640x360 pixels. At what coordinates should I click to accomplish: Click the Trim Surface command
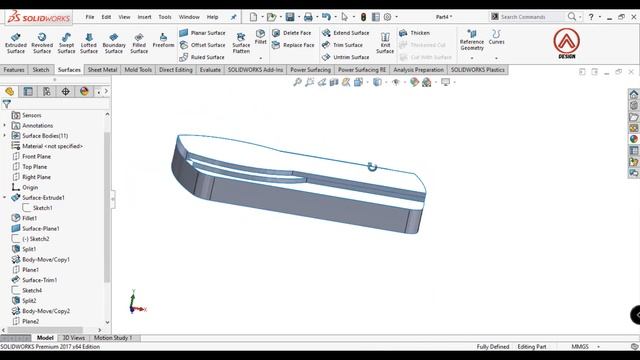(x=342, y=45)
